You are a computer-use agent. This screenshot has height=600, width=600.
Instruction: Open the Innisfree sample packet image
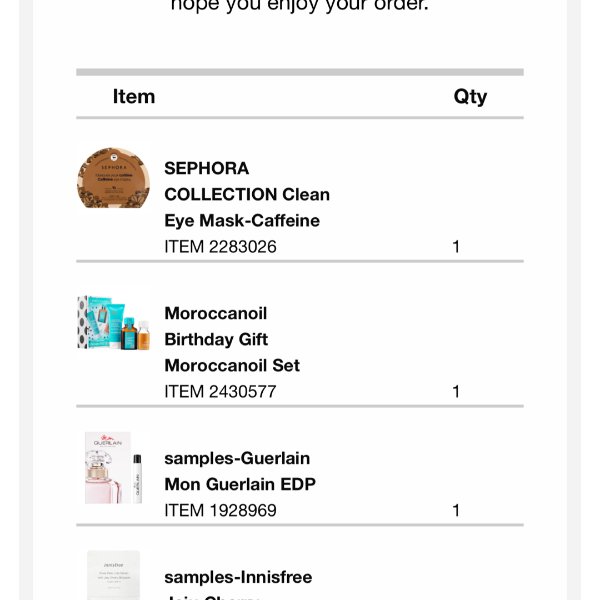113,575
